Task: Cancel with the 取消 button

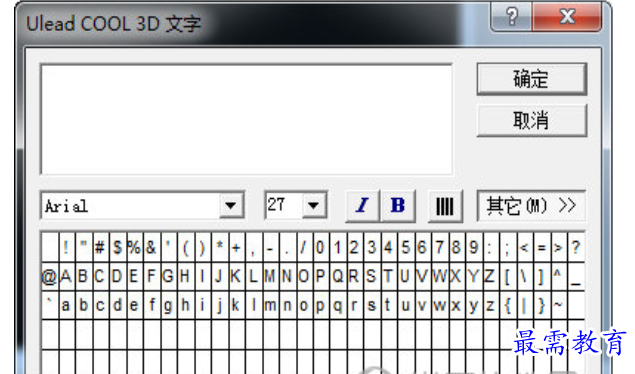Action: click(532, 120)
